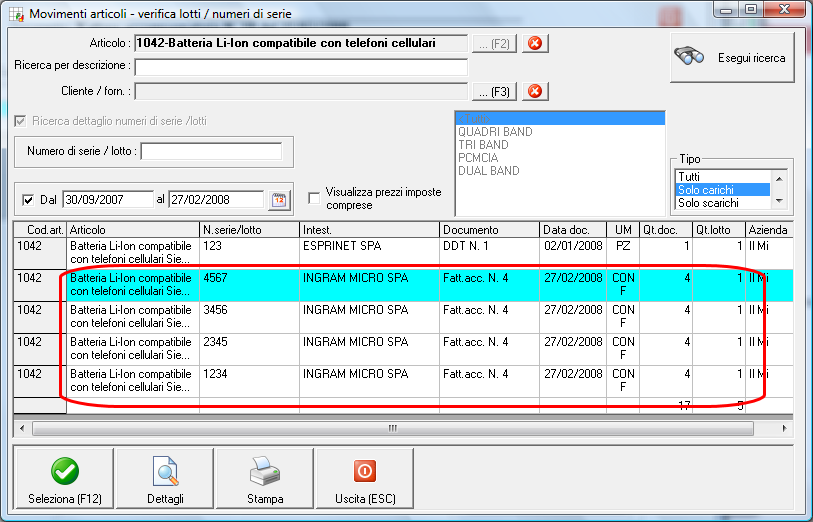Click the table horizontal scrollbar right arrow
The image size is (813, 522).
pyautogui.click(x=784, y=428)
